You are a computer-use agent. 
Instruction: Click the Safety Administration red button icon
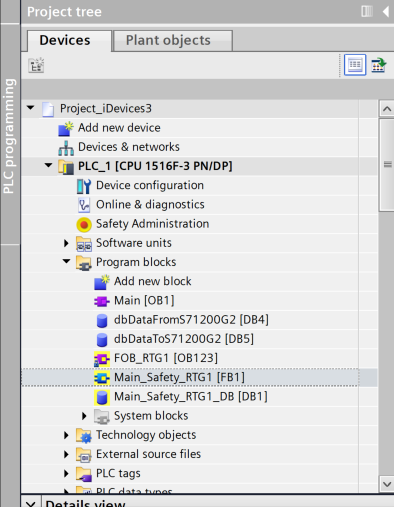[x=84, y=224]
